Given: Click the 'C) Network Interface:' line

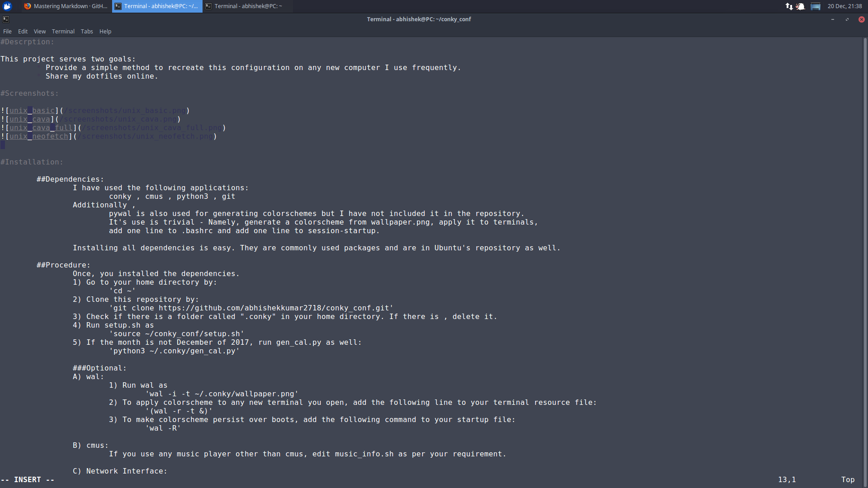Looking at the screenshot, I should pos(120,471).
